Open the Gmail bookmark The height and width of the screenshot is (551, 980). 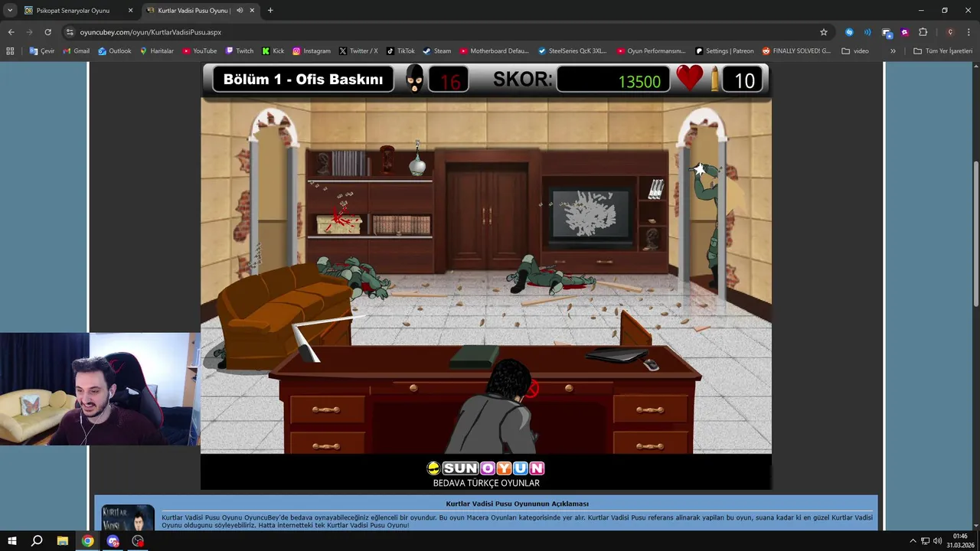(x=76, y=51)
